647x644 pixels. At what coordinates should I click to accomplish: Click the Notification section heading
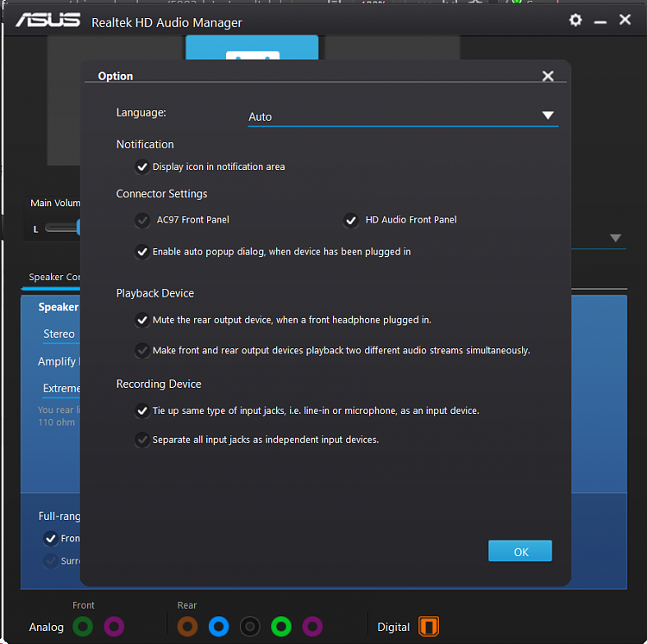point(145,145)
